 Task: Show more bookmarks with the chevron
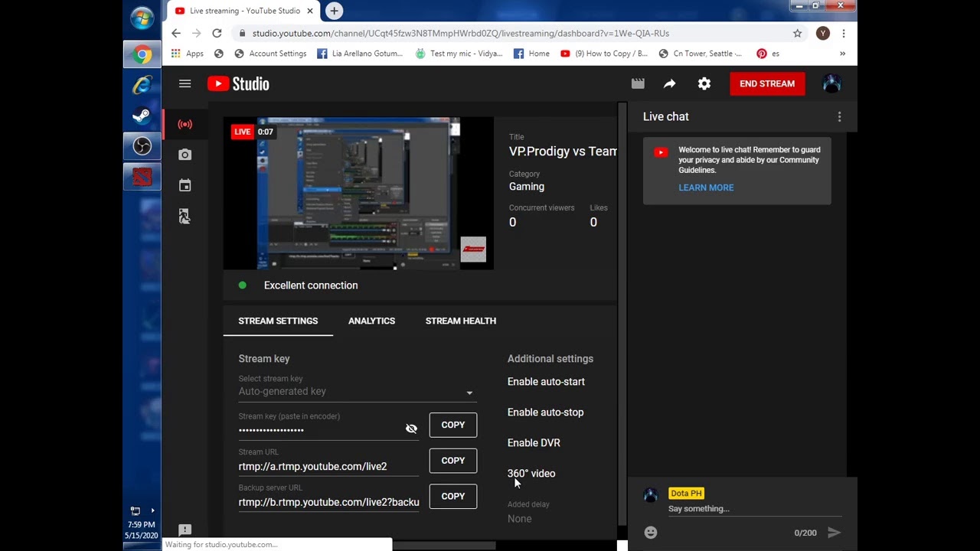click(842, 54)
